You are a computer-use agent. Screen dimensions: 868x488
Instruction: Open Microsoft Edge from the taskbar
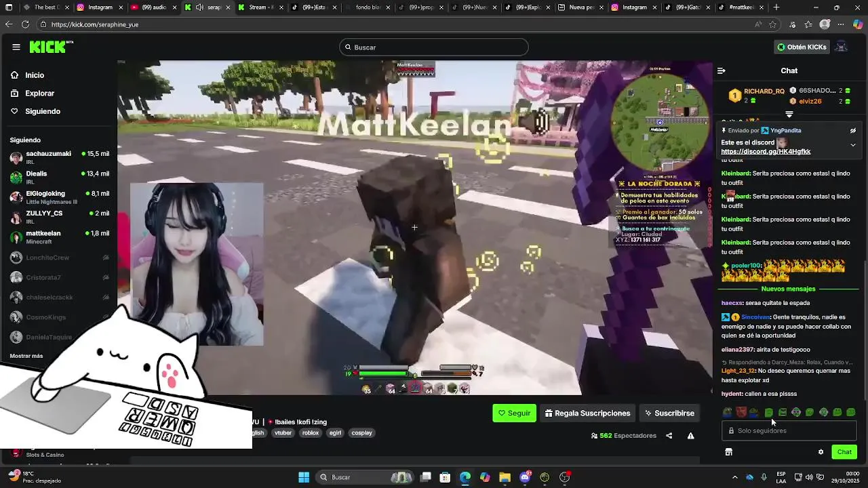(x=465, y=477)
